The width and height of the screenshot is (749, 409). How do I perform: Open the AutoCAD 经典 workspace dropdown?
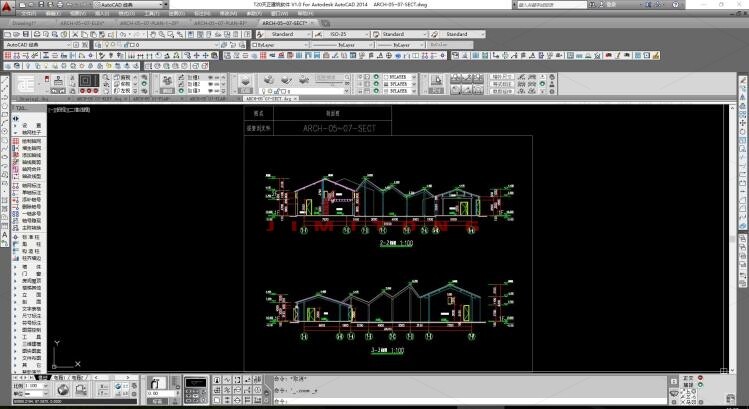38,45
